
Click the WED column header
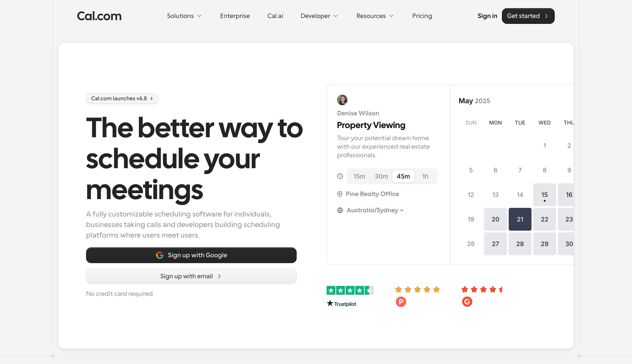click(545, 123)
